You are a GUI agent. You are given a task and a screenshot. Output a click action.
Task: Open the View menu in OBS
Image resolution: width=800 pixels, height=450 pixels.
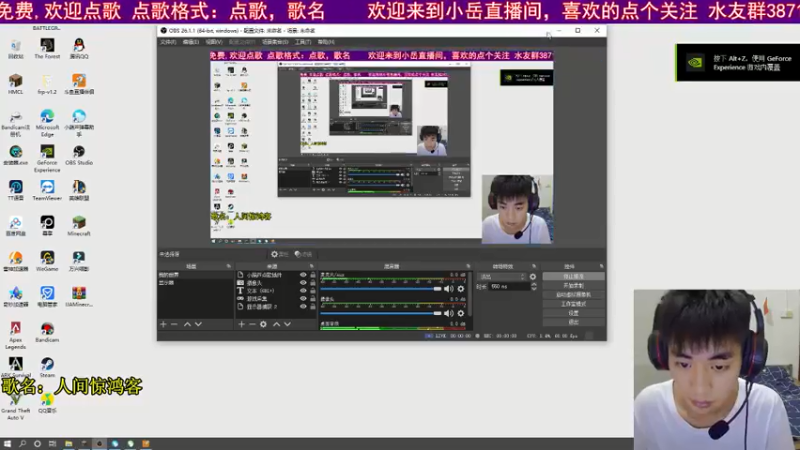pos(213,42)
